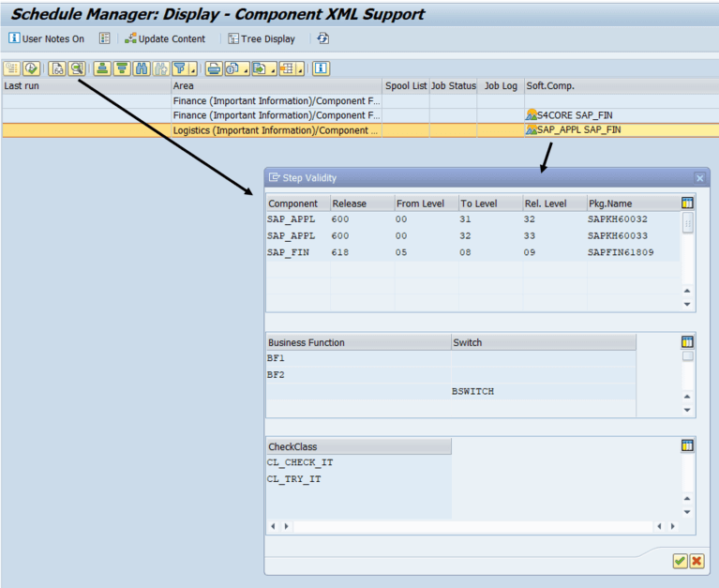This screenshot has width=719, height=588.
Task: Click the To Level column header
Action: pos(491,204)
